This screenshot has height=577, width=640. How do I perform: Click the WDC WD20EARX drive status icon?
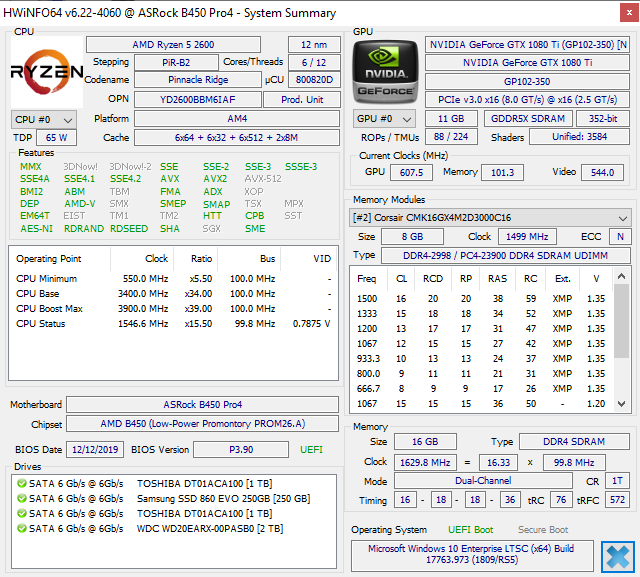(22, 529)
